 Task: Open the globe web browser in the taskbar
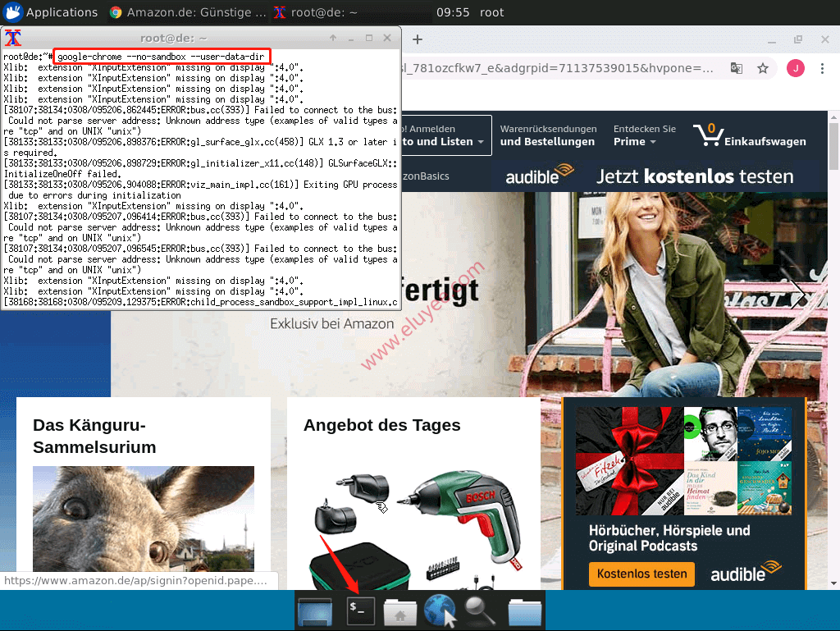pyautogui.click(x=440, y=610)
